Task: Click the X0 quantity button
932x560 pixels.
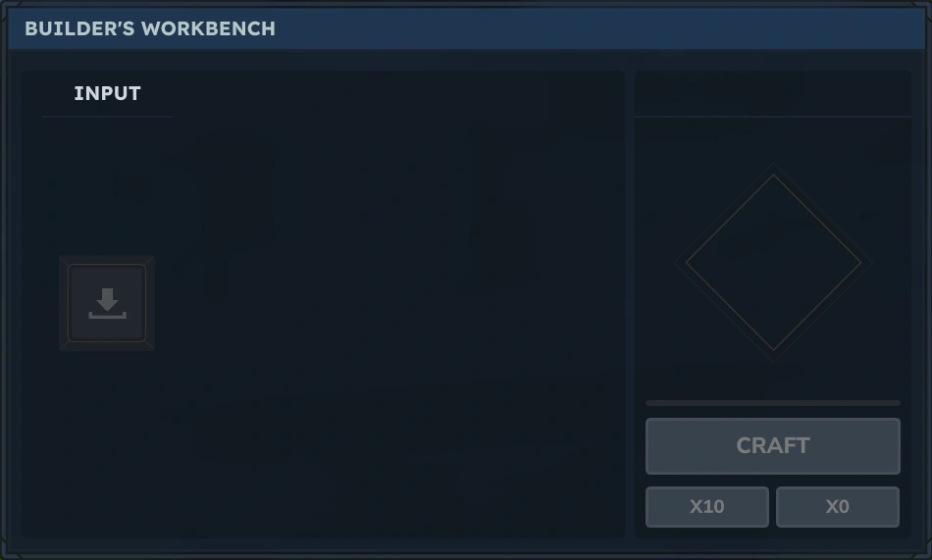Action: (838, 506)
